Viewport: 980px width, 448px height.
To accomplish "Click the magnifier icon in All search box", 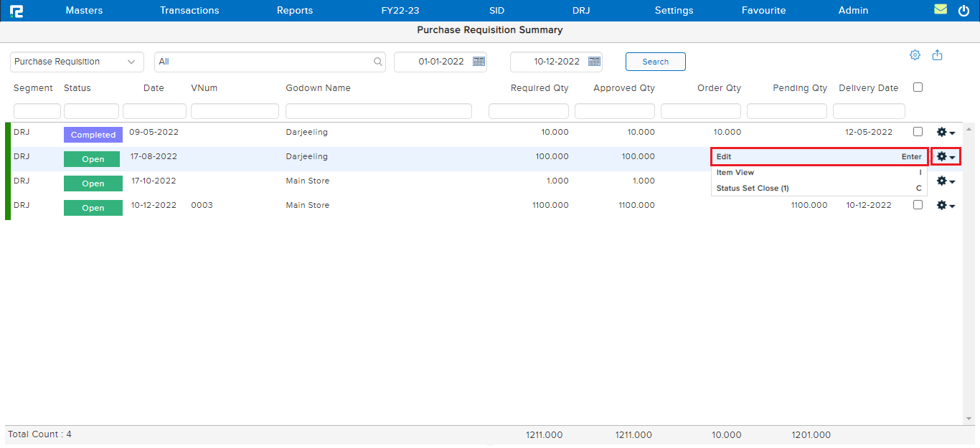I will pyautogui.click(x=378, y=62).
